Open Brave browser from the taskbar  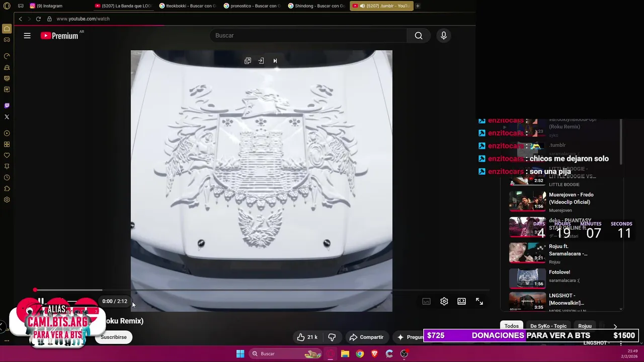point(374,354)
